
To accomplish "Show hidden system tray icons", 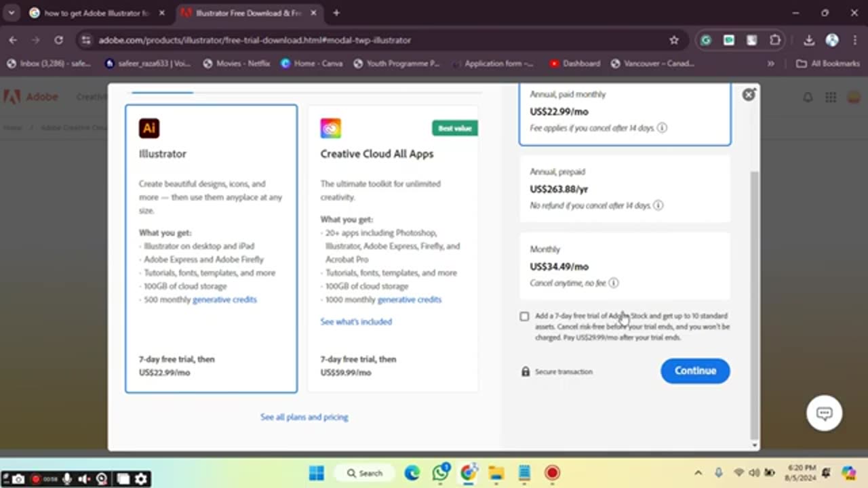I will pyautogui.click(x=698, y=473).
